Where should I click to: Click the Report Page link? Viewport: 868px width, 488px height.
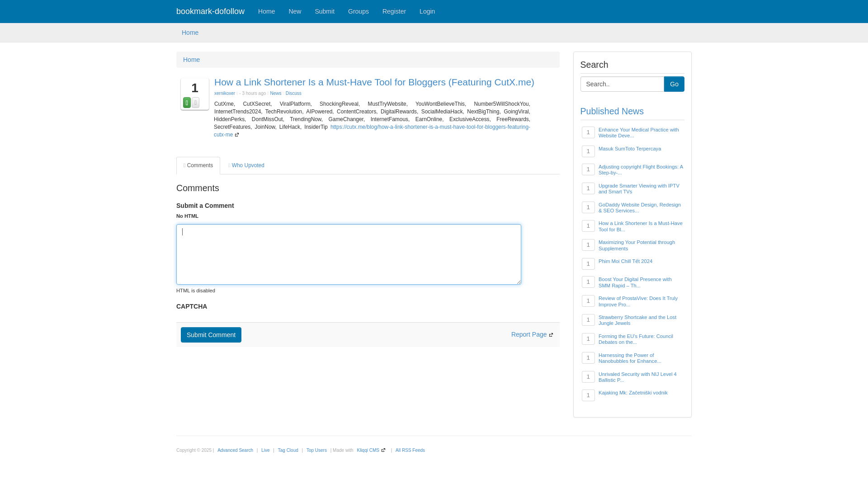point(529,334)
